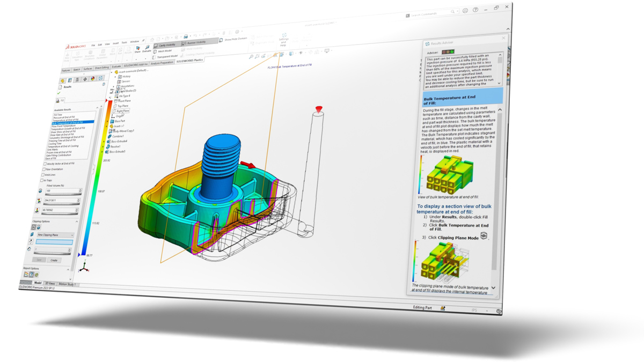The width and height of the screenshot is (644, 362).
Task: Click the Clipping Mode icon in Results Adviser
Action: coord(484,235)
